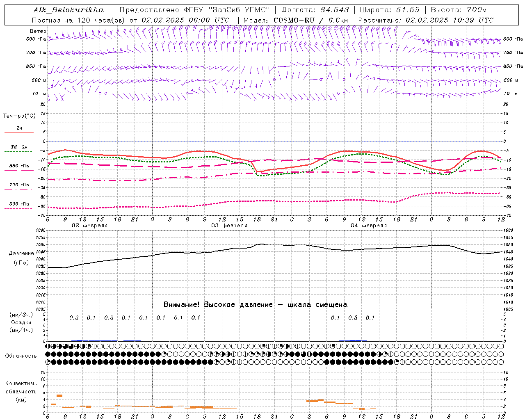This screenshot has height=420, width=525.
Task: Select the text Предоставлено ФГБУ "ЗапСиб УГМС"
Action: coord(194,10)
